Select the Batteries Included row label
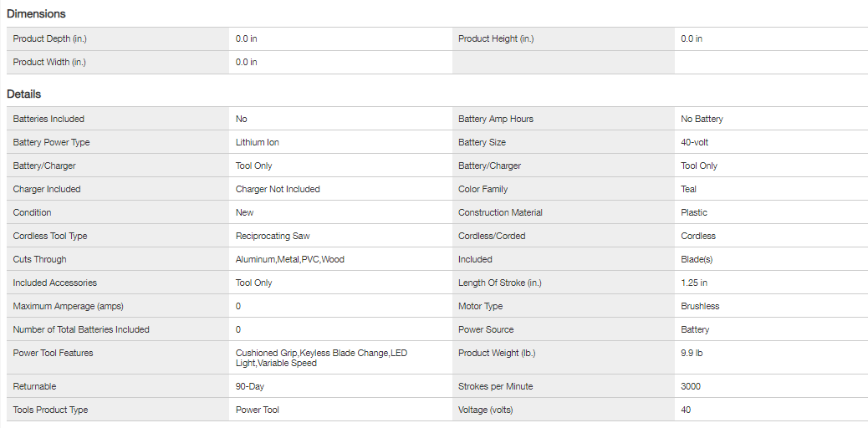Viewport: 868px width, 428px height. point(49,120)
